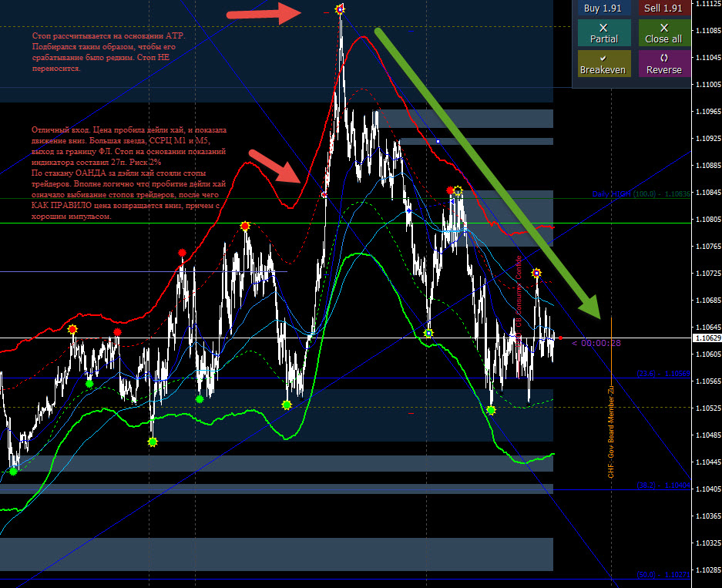Click price scale value 1.10565

707,381
